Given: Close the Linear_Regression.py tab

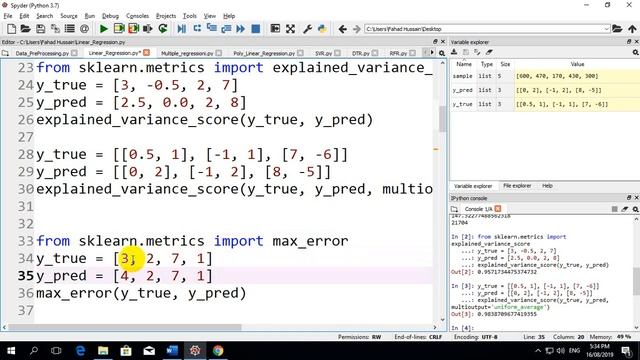Looking at the screenshot, I should tap(147, 53).
